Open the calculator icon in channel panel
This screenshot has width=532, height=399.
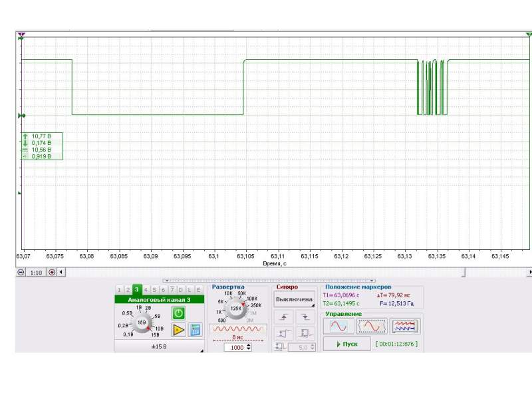[195, 329]
